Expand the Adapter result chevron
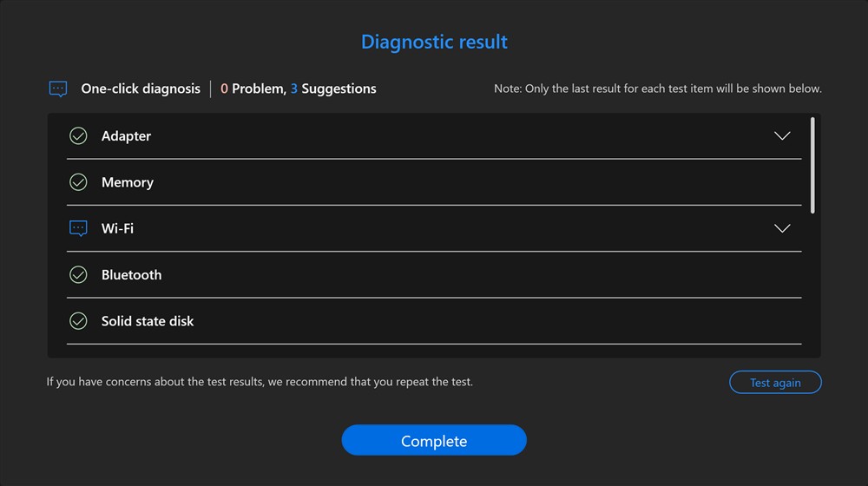 tap(782, 136)
